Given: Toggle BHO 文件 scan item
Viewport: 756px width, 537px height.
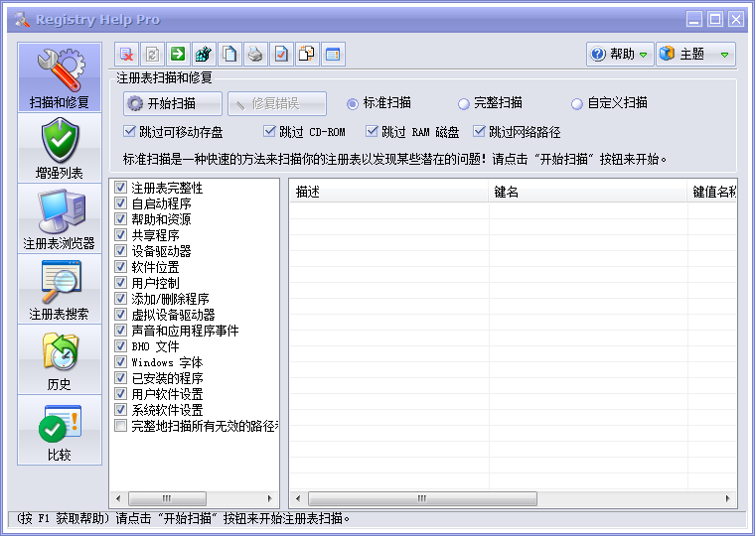Looking at the screenshot, I should [x=121, y=346].
